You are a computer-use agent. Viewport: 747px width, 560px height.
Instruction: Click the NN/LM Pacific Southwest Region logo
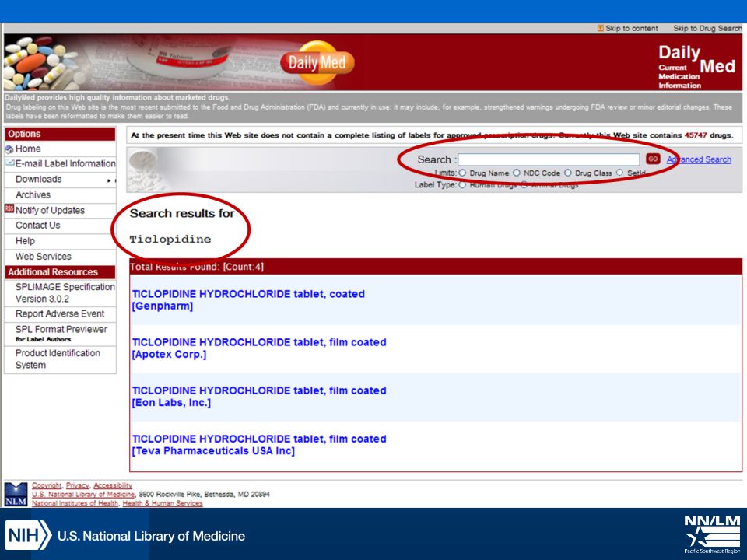[x=712, y=534]
